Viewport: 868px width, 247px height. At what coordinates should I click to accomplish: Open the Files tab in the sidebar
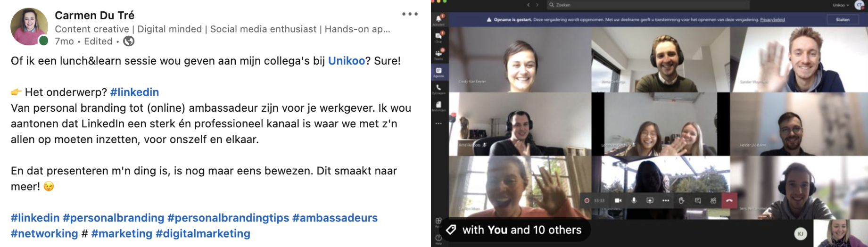pos(438,106)
